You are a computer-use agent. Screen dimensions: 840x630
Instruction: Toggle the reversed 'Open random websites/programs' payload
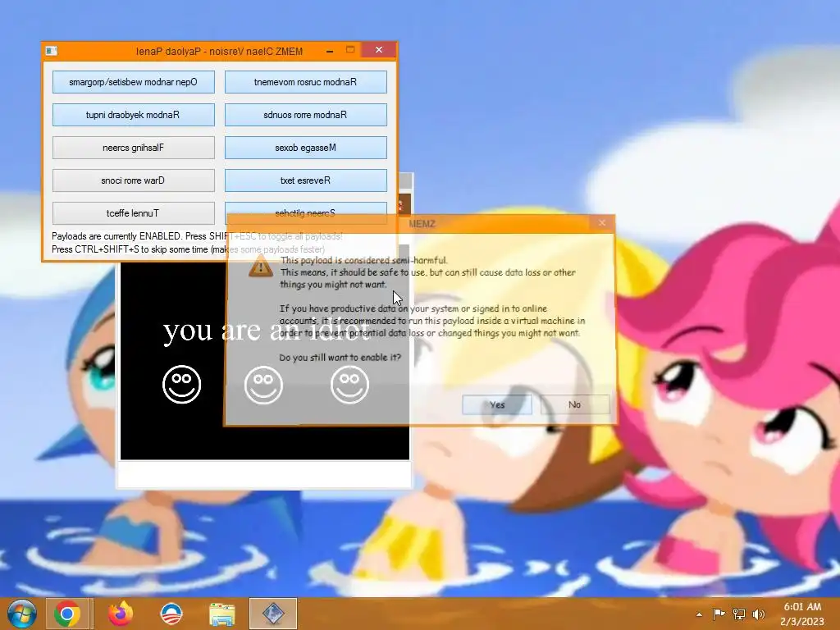[134, 82]
